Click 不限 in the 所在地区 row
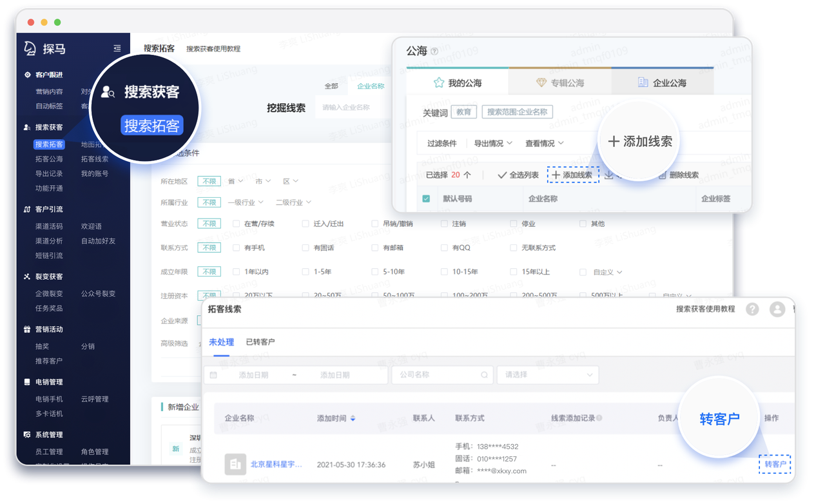The height and width of the screenshot is (504, 825). click(x=209, y=182)
